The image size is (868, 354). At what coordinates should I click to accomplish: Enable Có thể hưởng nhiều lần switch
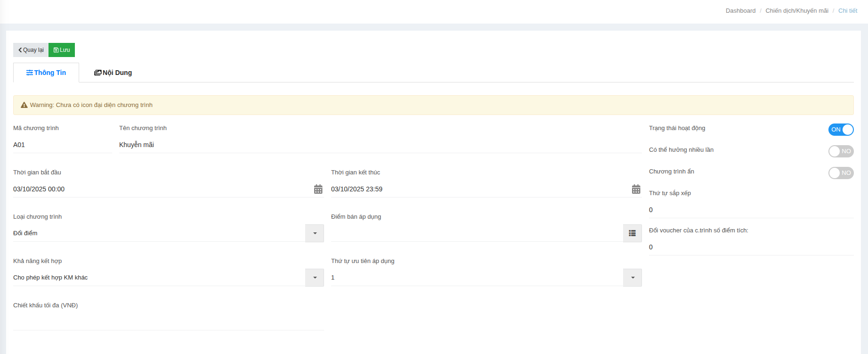(841, 151)
